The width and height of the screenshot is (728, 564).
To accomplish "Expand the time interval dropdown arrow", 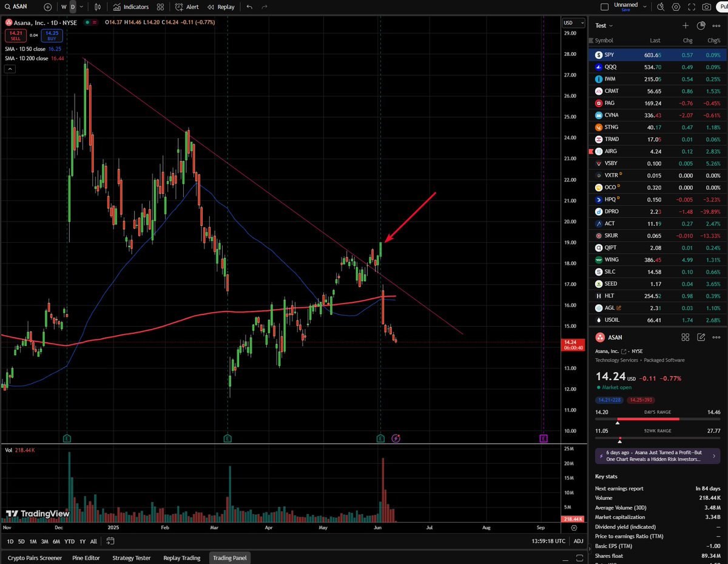I will click(82, 7).
